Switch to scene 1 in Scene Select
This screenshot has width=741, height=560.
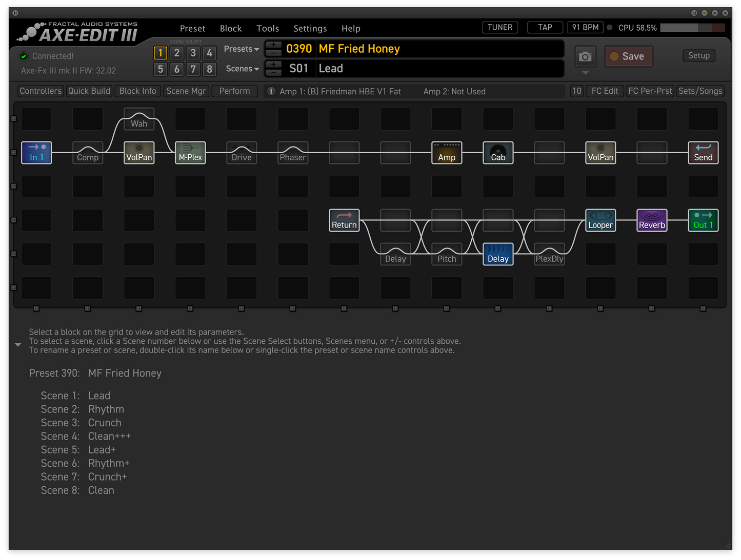click(161, 53)
